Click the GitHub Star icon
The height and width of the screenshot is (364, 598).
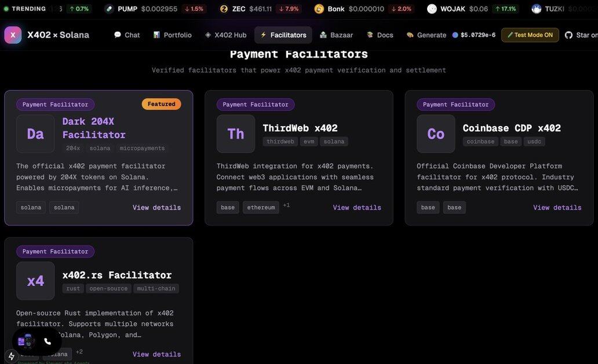[x=568, y=35]
